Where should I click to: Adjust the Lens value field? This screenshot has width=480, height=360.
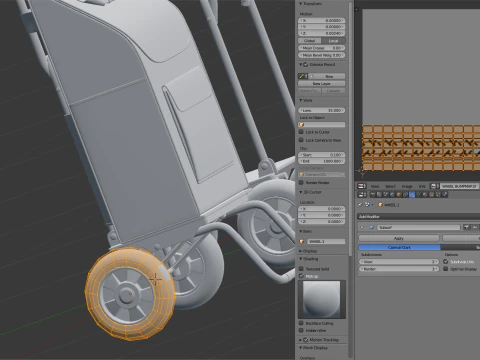click(x=322, y=110)
